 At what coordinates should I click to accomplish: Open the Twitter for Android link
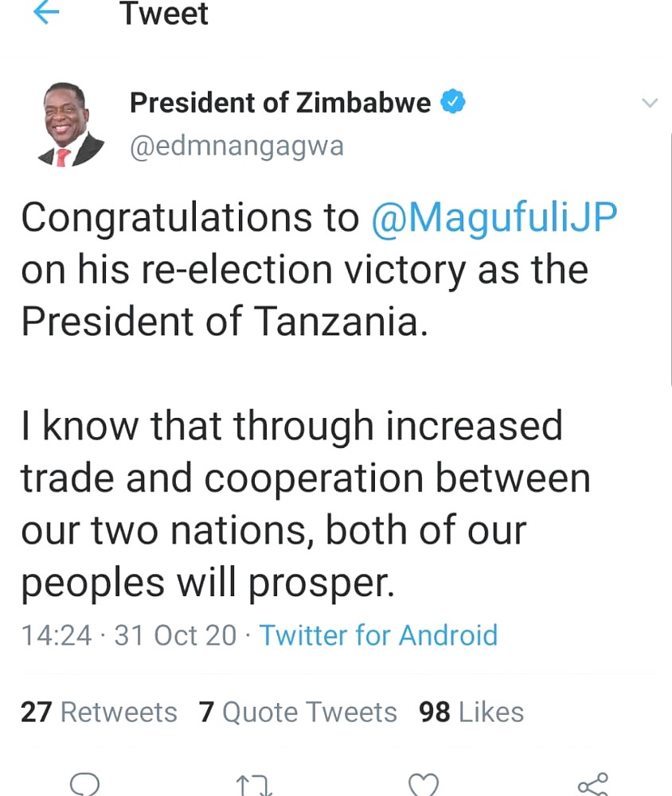[x=378, y=635]
